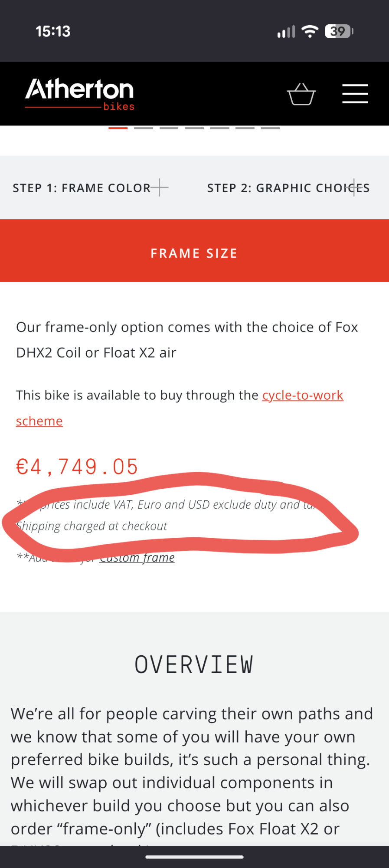Tap the battery level indicator
Screen dimensions: 389x868
(x=339, y=31)
